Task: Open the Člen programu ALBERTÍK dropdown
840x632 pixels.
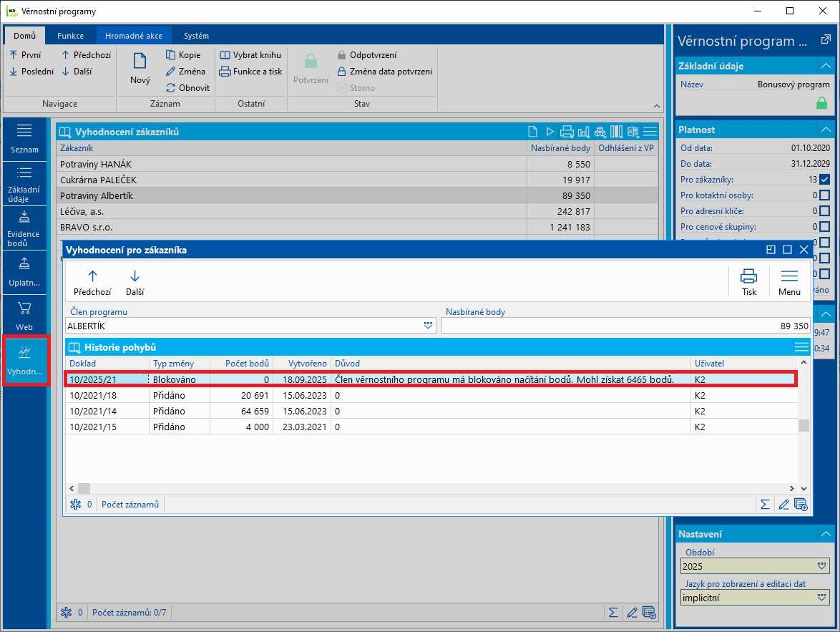Action: [429, 326]
